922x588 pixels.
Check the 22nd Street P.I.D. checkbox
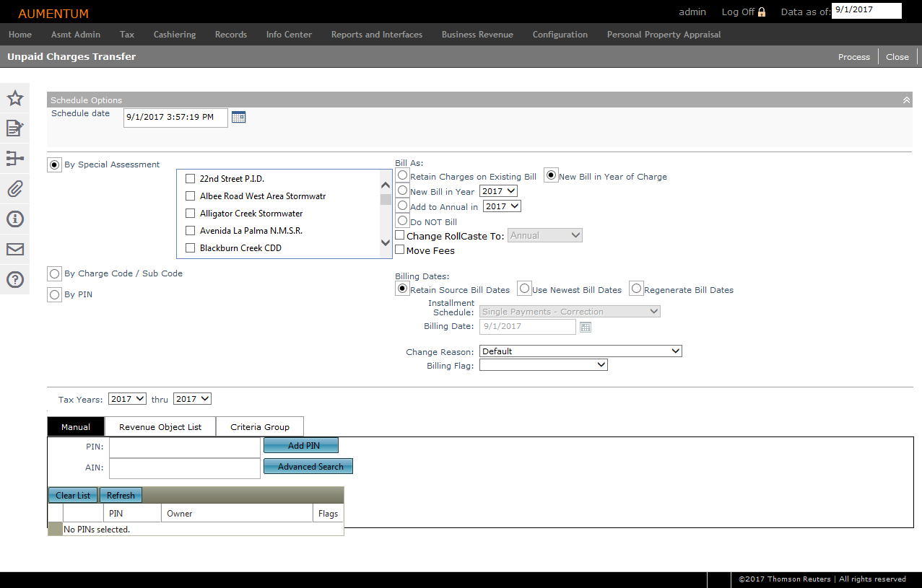pos(191,179)
